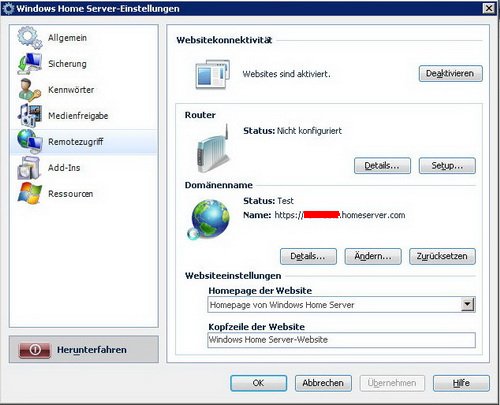The image size is (500, 405).
Task: Open router Details dialog
Action: click(x=382, y=166)
